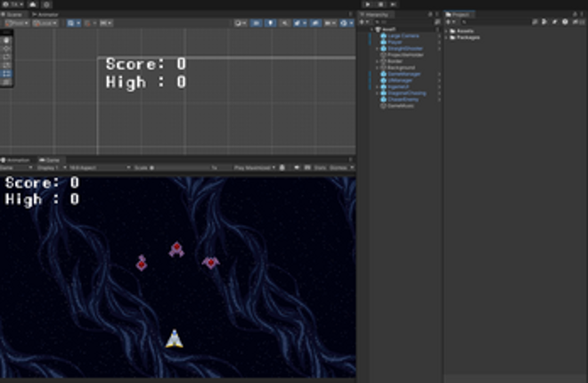Select Large Camera in Hierarchy
588x383 pixels.
pos(403,36)
